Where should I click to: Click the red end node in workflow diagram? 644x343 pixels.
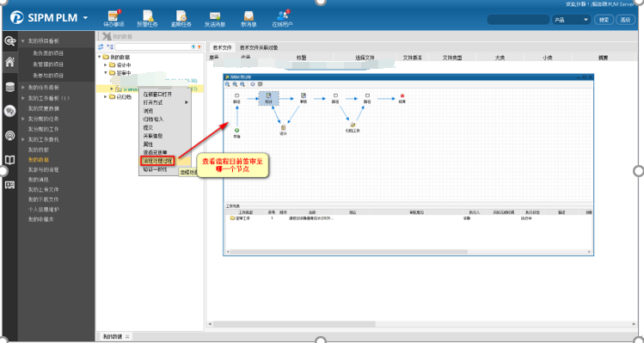point(402,95)
